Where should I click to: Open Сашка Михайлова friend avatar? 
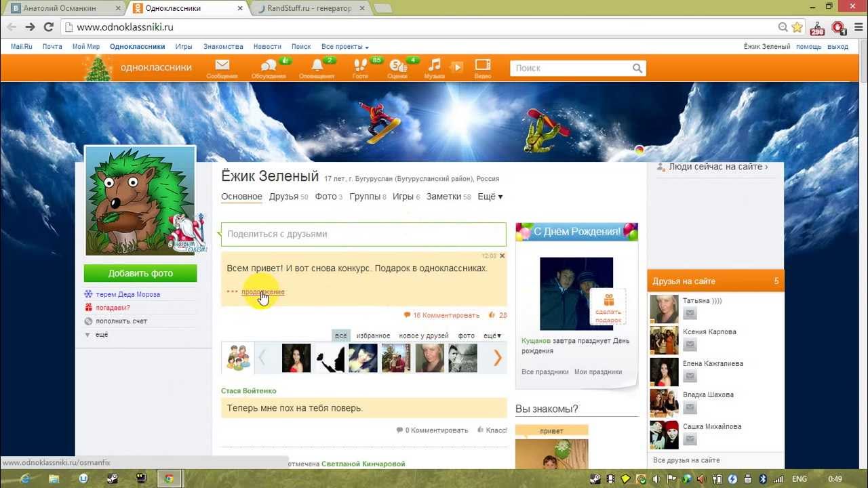coord(664,435)
